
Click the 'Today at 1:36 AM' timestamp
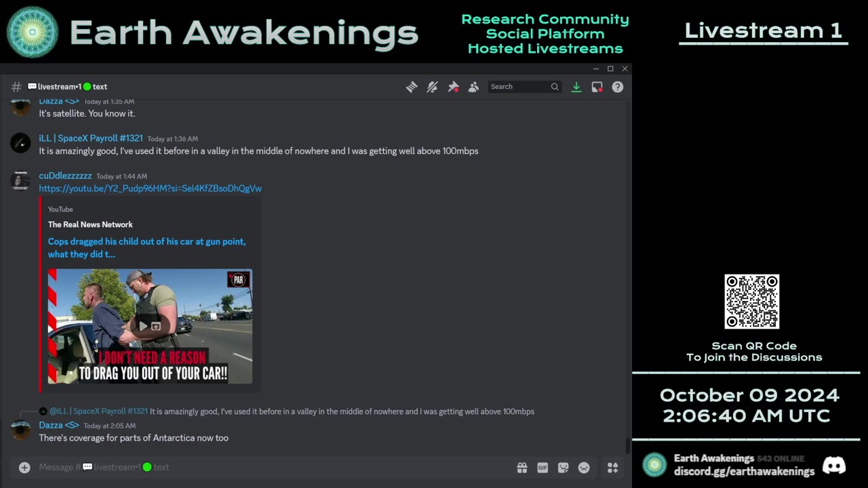click(x=173, y=139)
